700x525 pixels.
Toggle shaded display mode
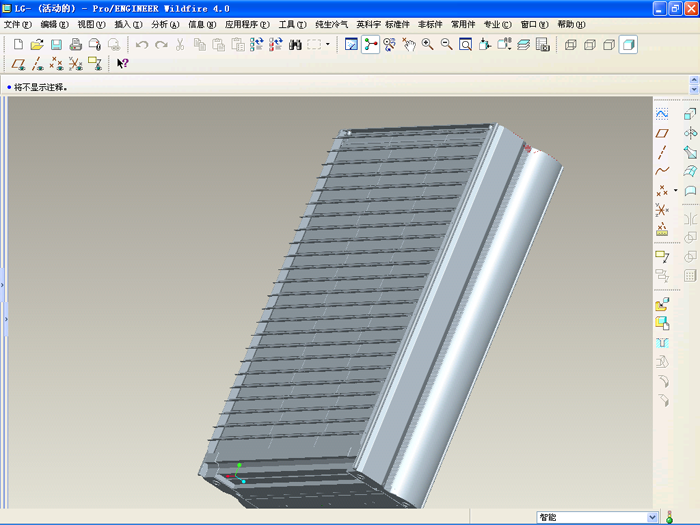(x=628, y=44)
